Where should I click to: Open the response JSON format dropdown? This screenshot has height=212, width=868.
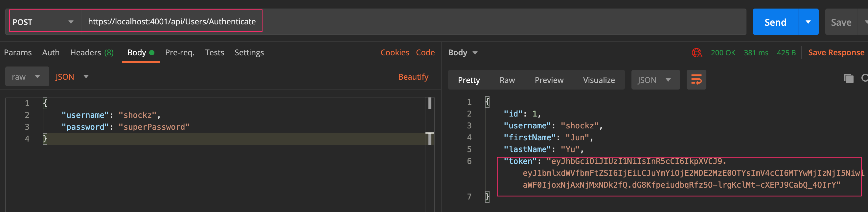(x=655, y=80)
